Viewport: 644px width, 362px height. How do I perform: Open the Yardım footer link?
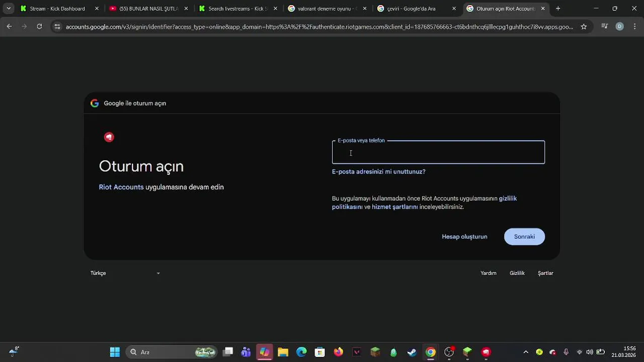tap(488, 273)
